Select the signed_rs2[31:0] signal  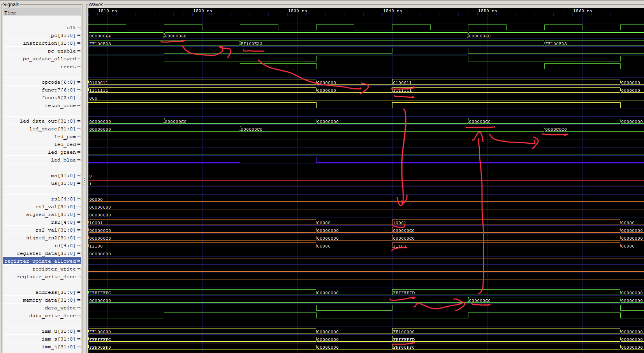coord(42,238)
